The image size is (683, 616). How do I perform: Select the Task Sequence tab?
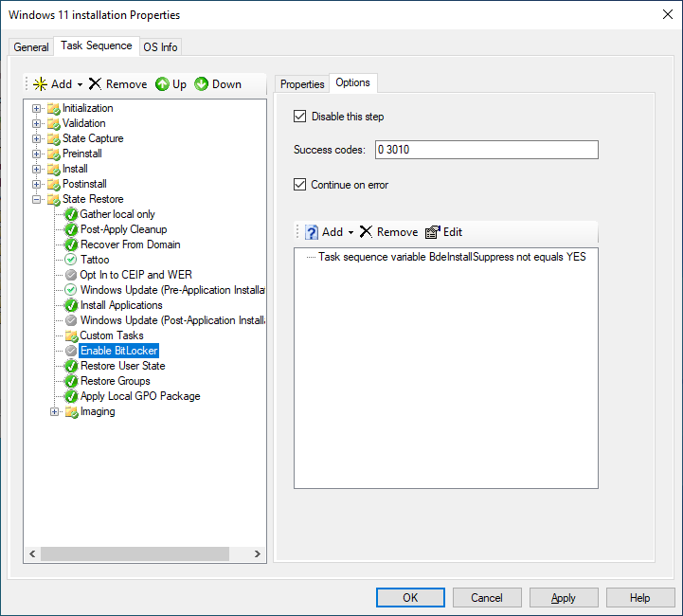click(97, 45)
